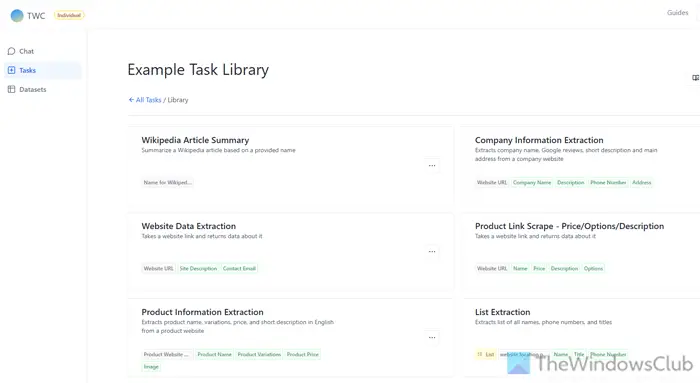Click Description tag in Company Information card

(x=571, y=183)
